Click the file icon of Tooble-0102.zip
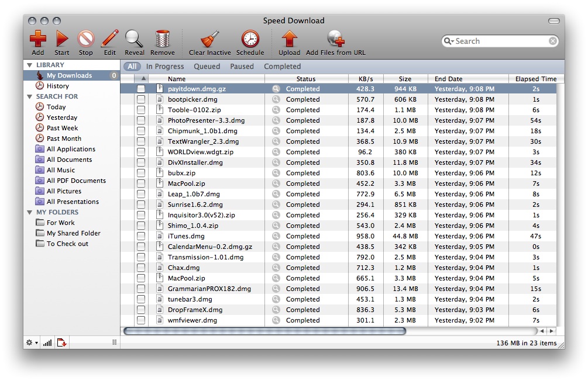Image resolution: width=588 pixels, height=381 pixels. tap(160, 110)
